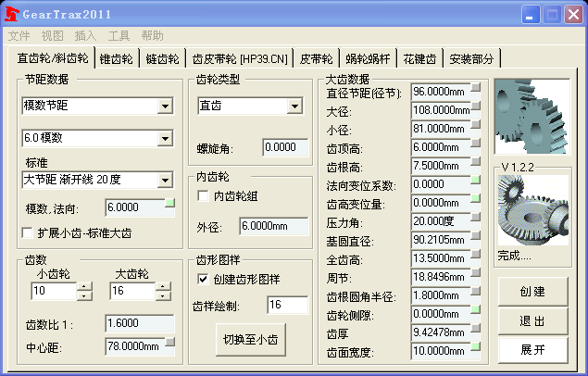This screenshot has height=376, width=588.
Task: Open the 大节距 渐开线 20度 standard dropdown
Action: click(x=165, y=180)
